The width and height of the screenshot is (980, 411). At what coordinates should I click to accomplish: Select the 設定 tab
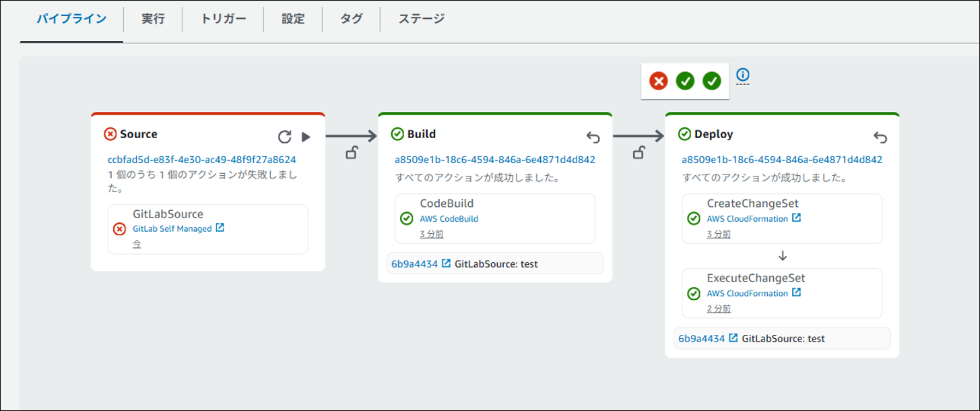tap(293, 19)
